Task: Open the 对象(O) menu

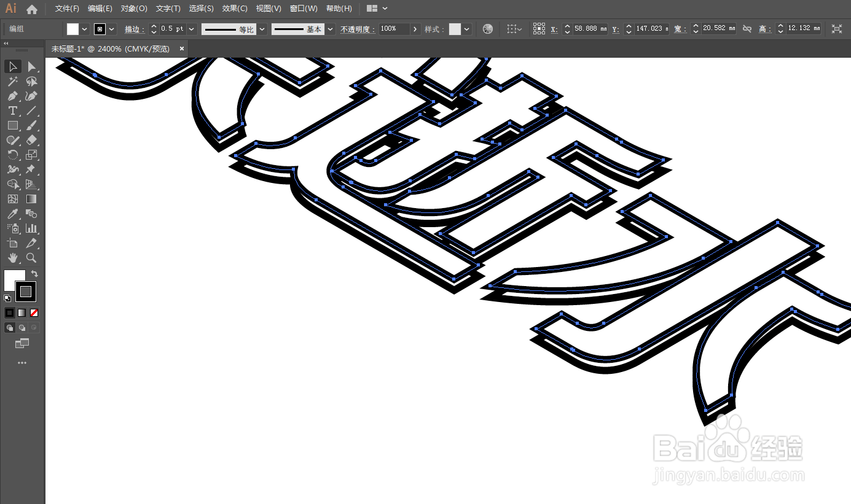Action: [x=134, y=9]
